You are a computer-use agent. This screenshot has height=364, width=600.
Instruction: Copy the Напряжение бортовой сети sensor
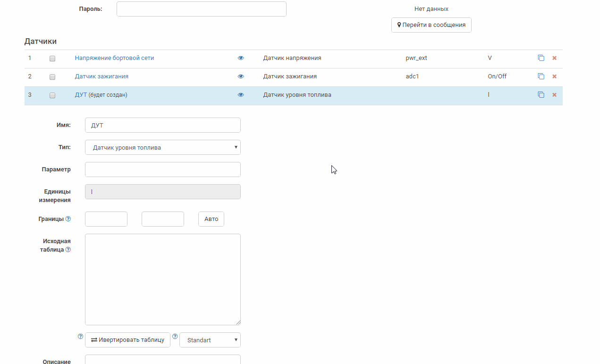[x=541, y=58]
